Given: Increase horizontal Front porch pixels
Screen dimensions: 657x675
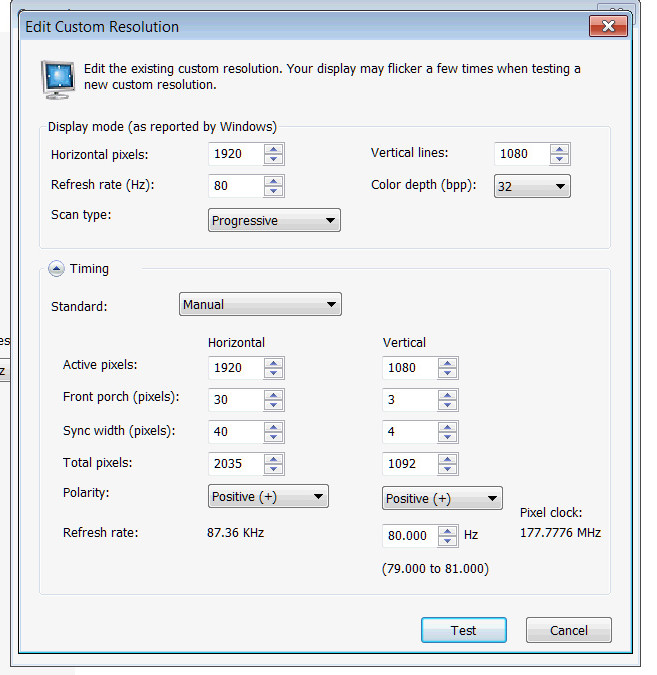Looking at the screenshot, I should click(274, 394).
